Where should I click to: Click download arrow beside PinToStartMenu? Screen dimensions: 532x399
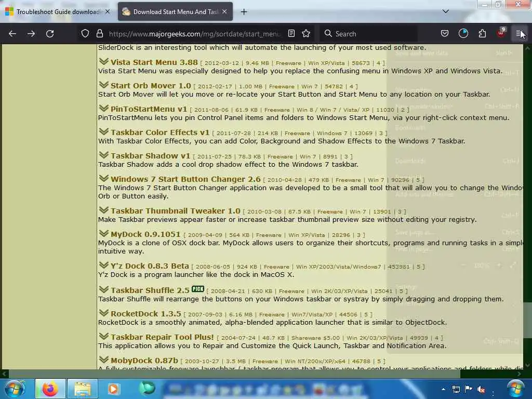pyautogui.click(x=103, y=108)
